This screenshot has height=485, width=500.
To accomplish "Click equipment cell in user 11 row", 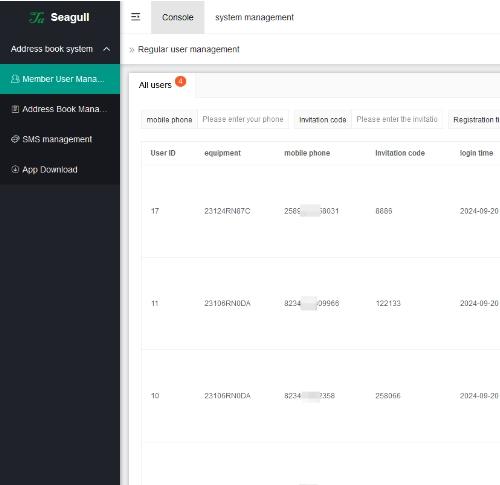I will 227,303.
